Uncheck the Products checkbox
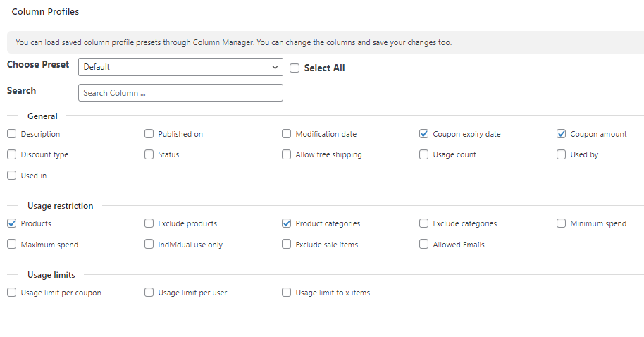Image resolution: width=644 pixels, height=337 pixels. pos(11,223)
